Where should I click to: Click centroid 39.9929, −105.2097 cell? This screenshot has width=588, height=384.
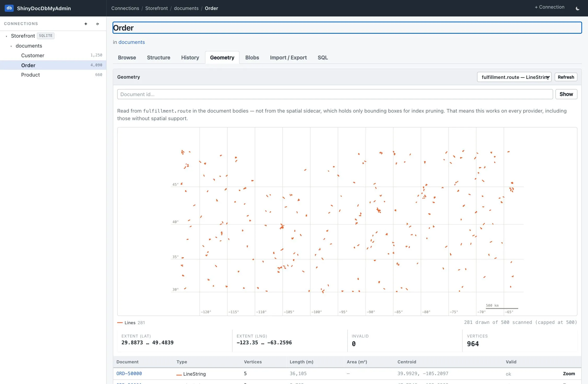[x=423, y=374]
